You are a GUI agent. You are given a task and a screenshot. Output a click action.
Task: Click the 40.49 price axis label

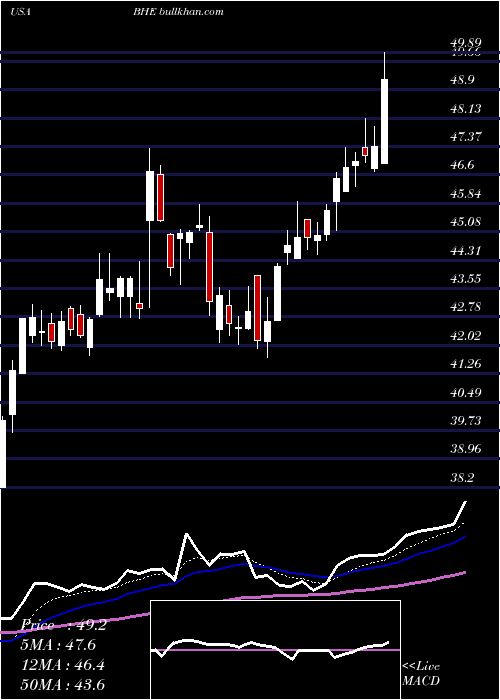tap(466, 392)
